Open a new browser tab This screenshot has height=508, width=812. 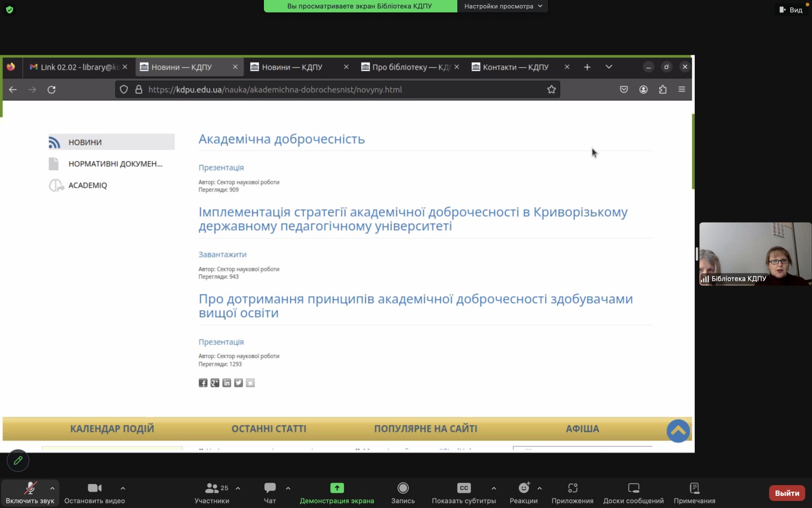[587, 67]
